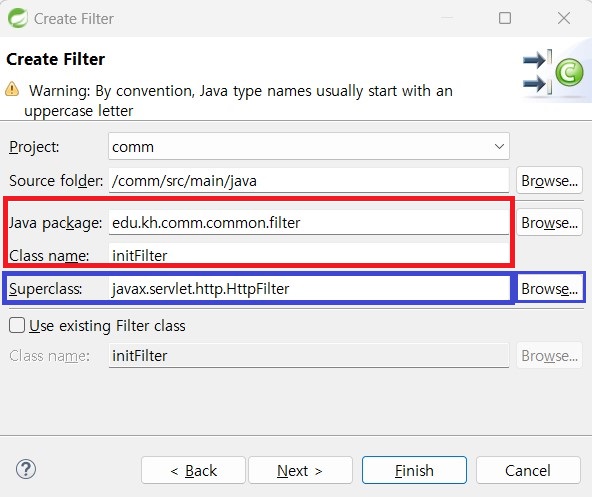Expand the Project dropdown arrow
592x497 pixels.
499,147
